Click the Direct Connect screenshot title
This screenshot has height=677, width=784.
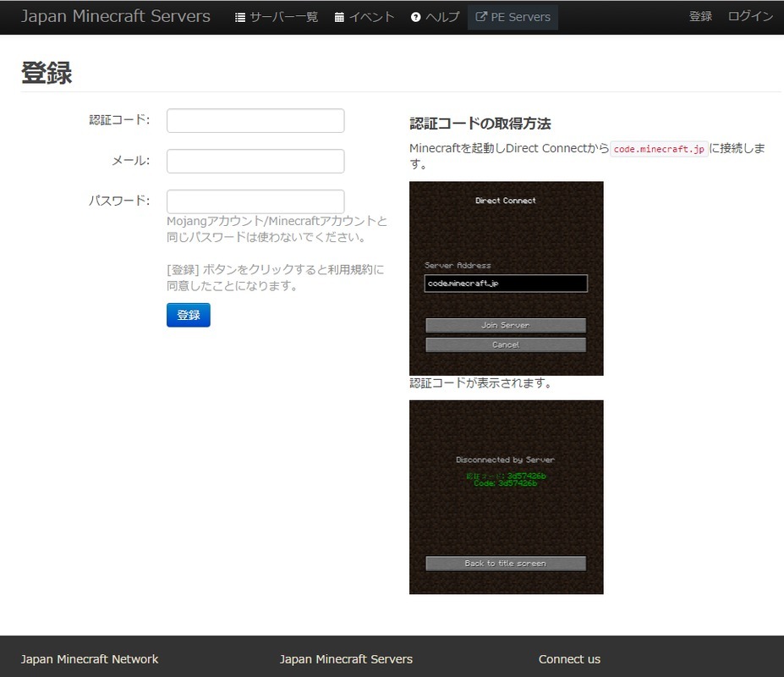pyautogui.click(x=506, y=201)
